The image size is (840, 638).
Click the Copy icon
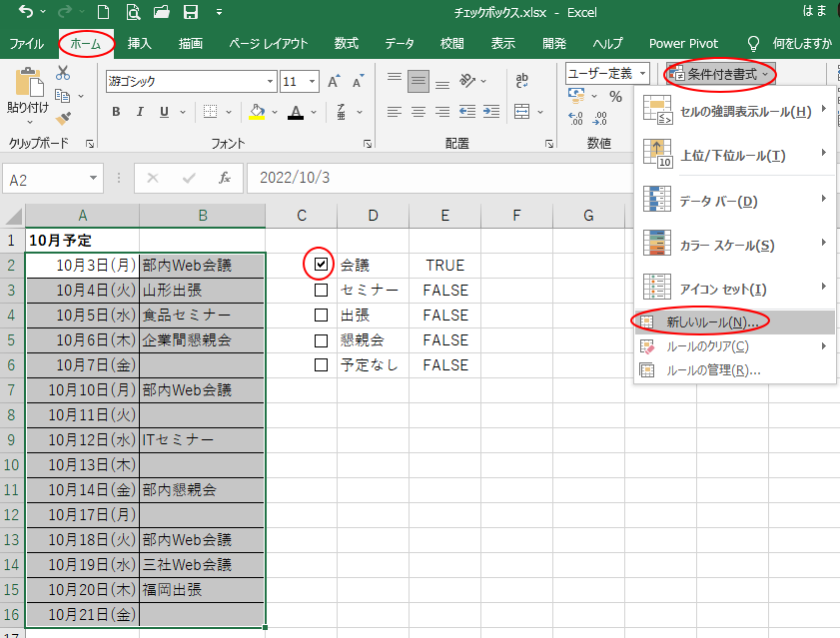[63, 96]
